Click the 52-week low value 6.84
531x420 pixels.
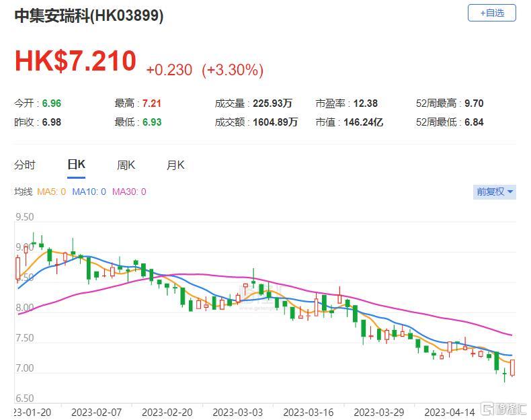pos(474,122)
